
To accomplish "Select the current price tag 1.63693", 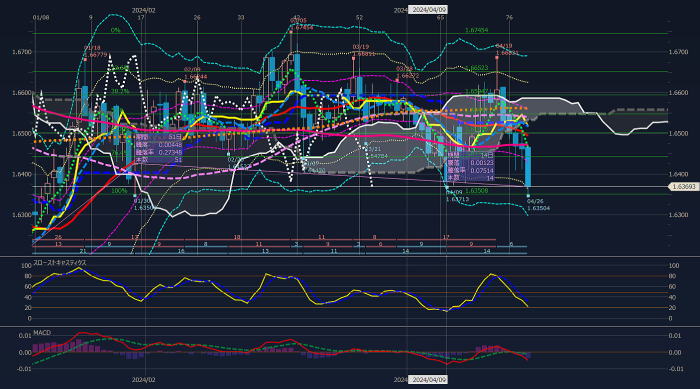I will [684, 187].
